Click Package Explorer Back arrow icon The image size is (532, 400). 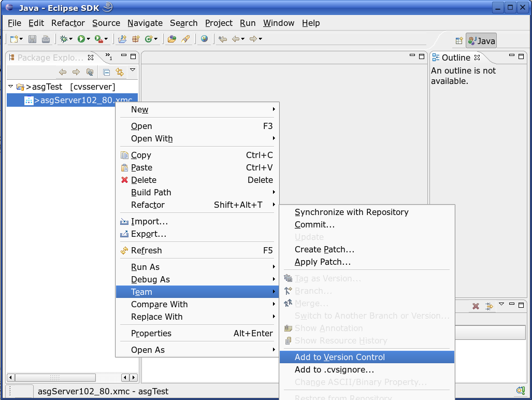[x=63, y=72]
